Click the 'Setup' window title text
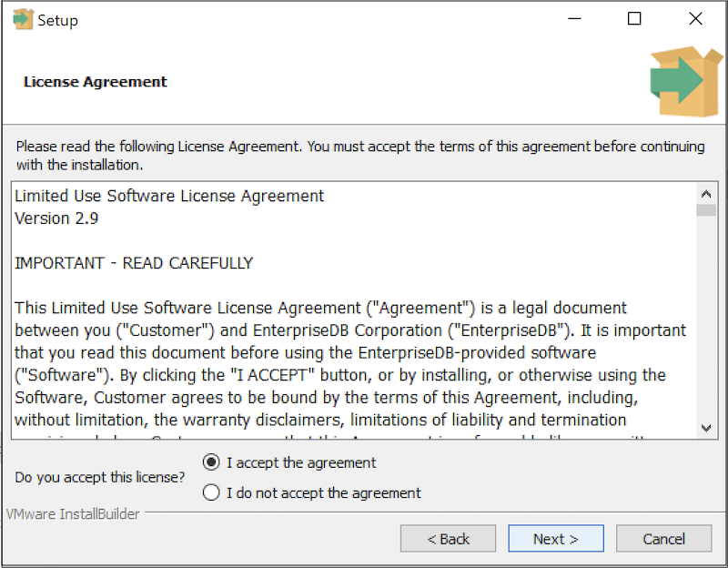Viewport: 728px width, 568px height. tap(57, 20)
